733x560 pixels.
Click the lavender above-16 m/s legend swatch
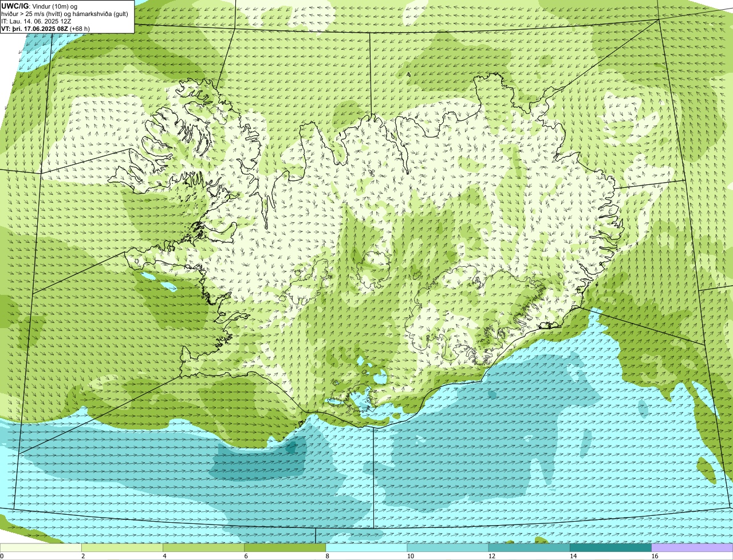pos(692,548)
